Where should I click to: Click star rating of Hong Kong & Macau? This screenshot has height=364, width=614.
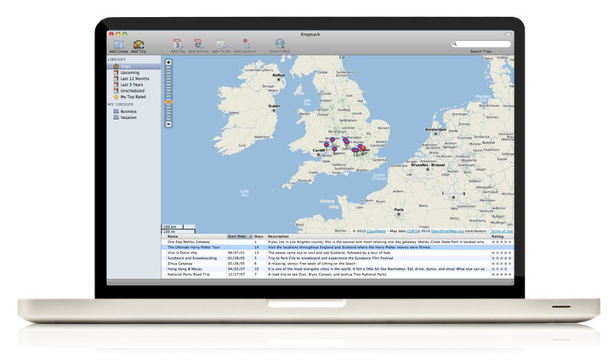tap(500, 270)
